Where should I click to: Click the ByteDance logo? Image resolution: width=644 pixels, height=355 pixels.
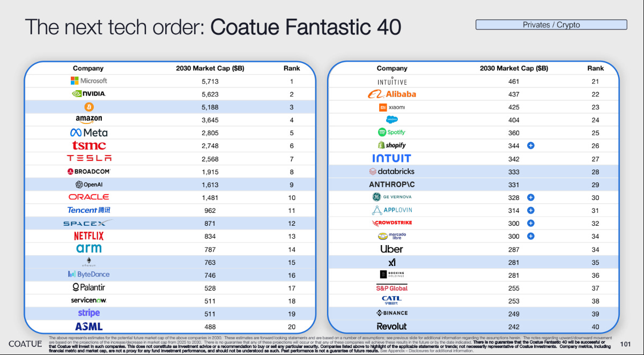tap(88, 274)
